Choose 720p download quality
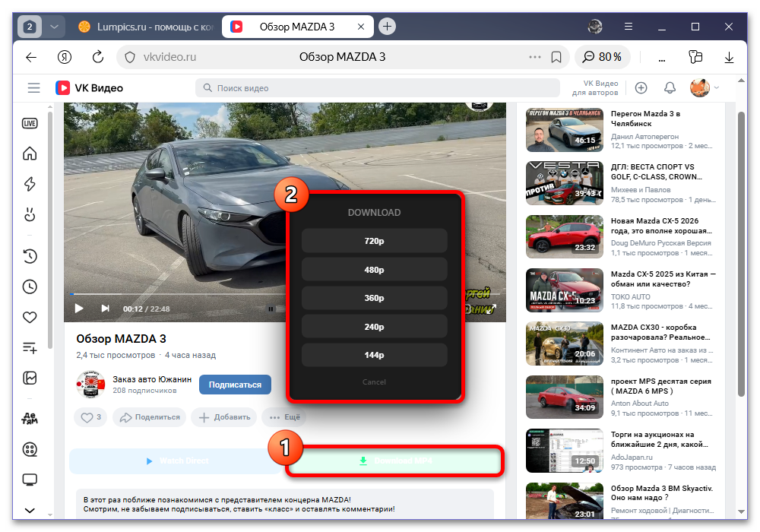The height and width of the screenshot is (532, 760). point(374,241)
